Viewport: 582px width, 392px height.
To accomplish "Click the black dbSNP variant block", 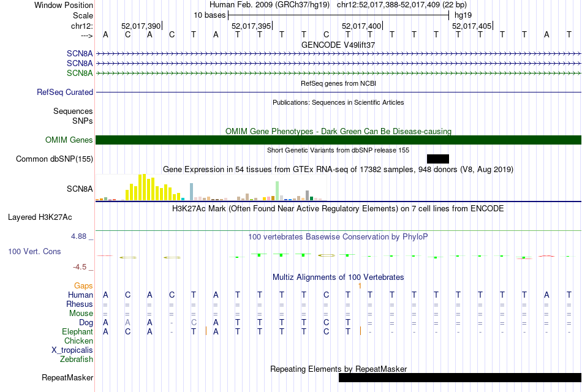I will coord(438,159).
